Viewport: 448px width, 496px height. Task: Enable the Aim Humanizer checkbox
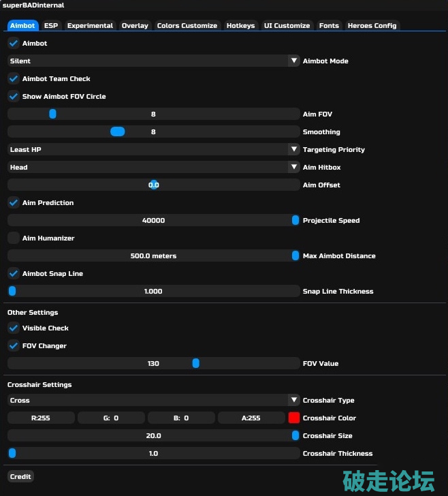pos(14,238)
